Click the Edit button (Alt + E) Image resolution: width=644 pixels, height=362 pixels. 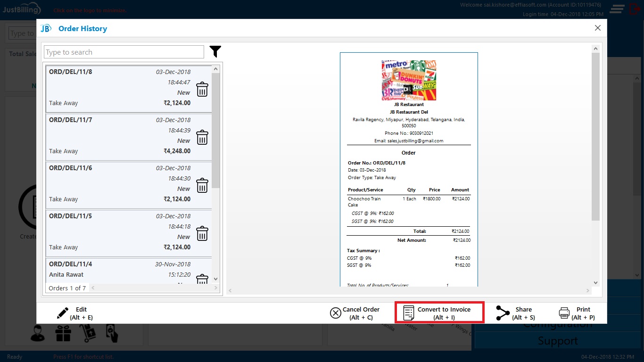[x=75, y=313]
